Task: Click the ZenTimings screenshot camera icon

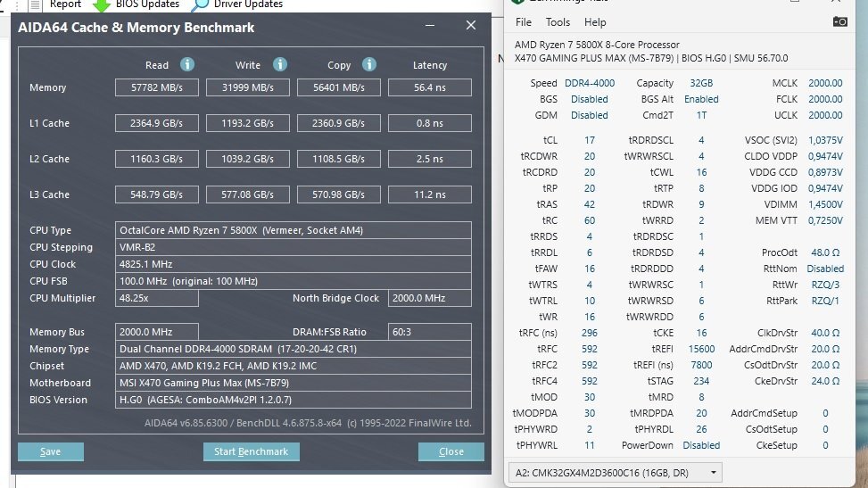Action: [839, 21]
